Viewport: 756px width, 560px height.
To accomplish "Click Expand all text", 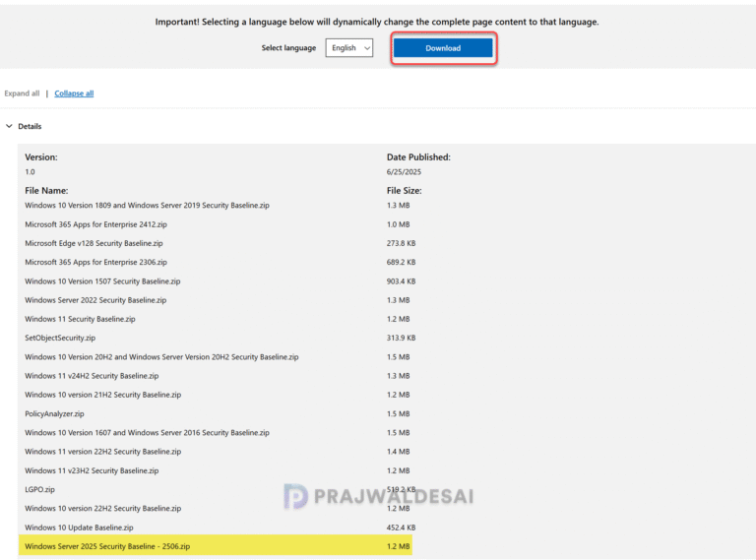I will 22,93.
